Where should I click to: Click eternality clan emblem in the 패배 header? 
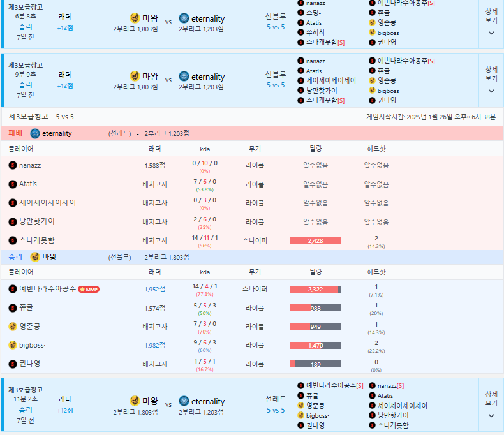(35, 133)
